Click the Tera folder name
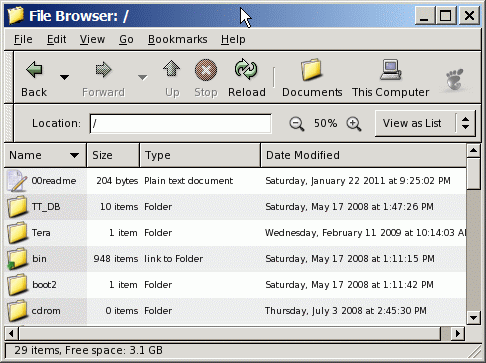The image size is (486, 363). 41,233
